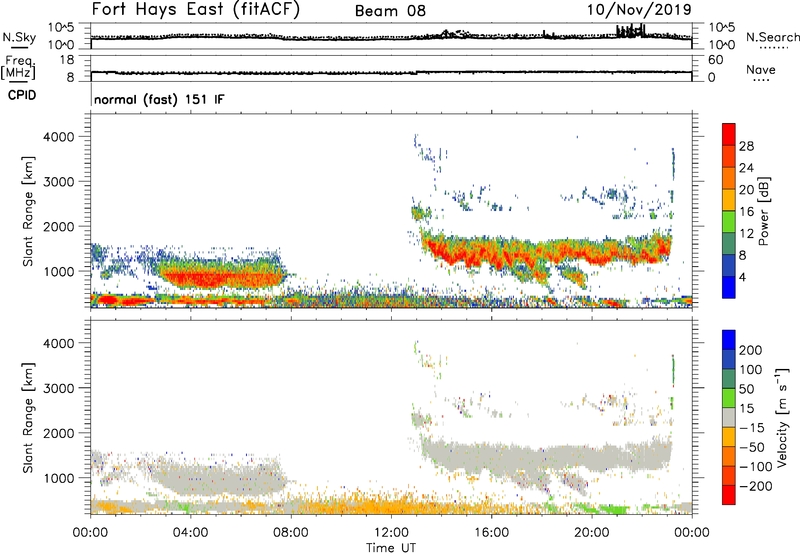Screen dimensions: 800x554
Task: Click the "Power [dB]" colorbar title
Action: pyautogui.click(x=763, y=211)
